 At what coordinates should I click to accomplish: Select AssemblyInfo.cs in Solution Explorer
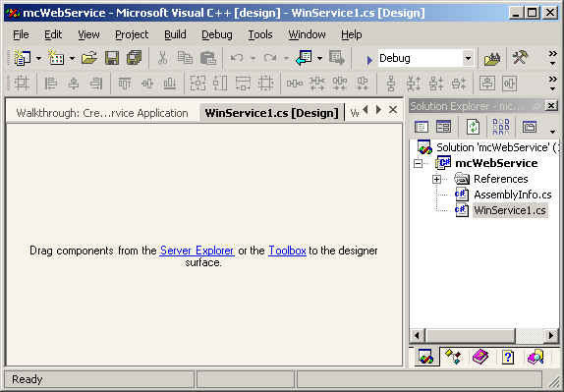tap(513, 195)
